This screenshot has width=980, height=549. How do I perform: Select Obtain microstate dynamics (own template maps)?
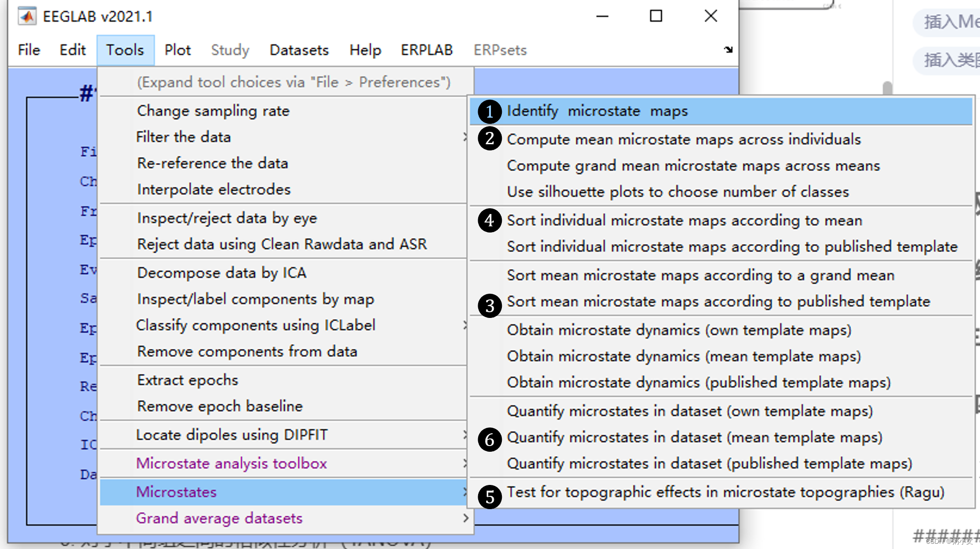coord(721,330)
